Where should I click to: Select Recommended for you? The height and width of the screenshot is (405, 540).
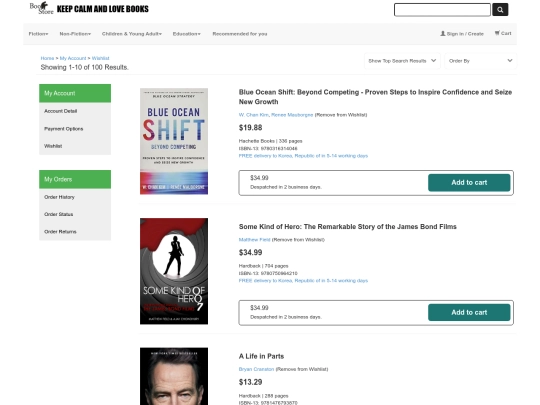click(x=240, y=34)
